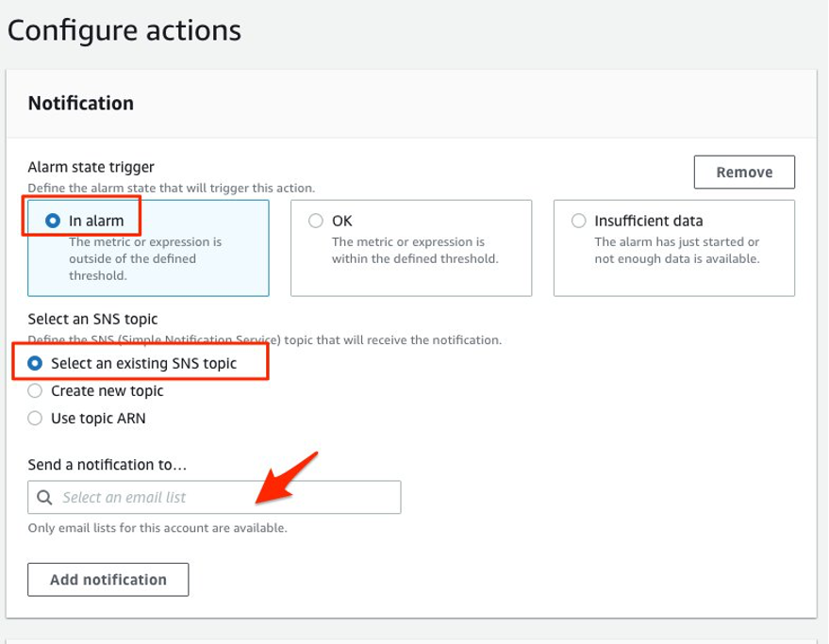Click the Add notification button
This screenshot has width=829, height=644.
[x=108, y=579]
